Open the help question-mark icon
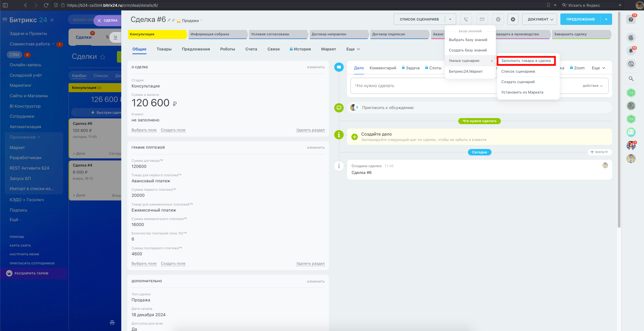 631,20
